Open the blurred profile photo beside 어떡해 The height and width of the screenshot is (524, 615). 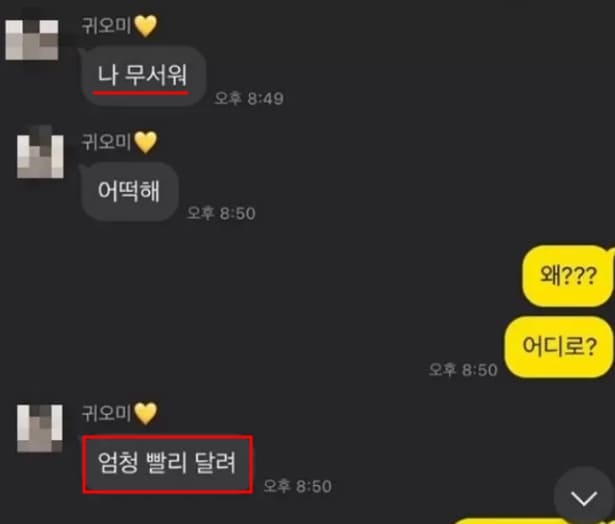tap(40, 154)
